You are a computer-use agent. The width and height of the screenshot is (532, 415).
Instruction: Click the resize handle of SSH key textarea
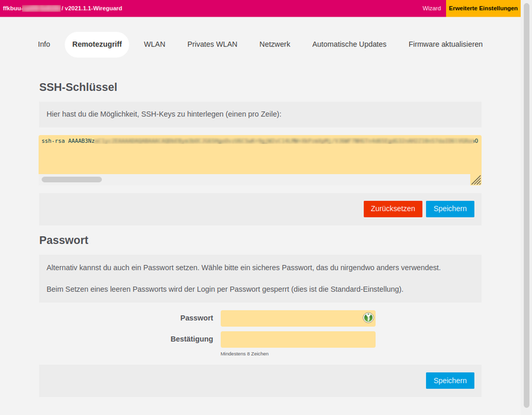[476, 180]
